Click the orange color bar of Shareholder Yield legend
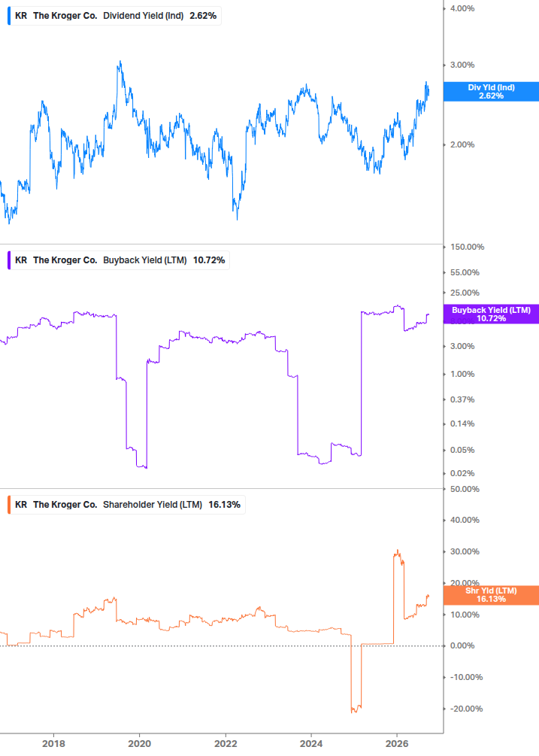539x756 pixels. pyautogui.click(x=9, y=505)
